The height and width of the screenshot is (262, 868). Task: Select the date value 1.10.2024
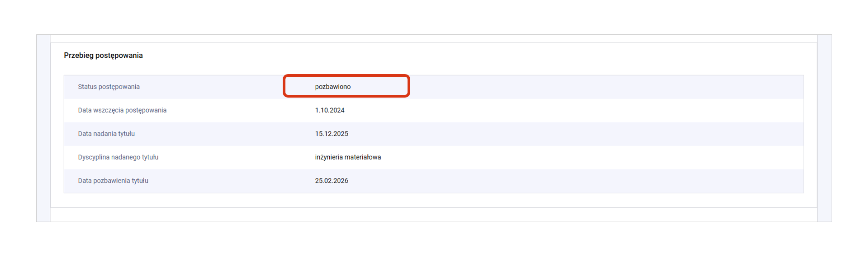pyautogui.click(x=330, y=110)
